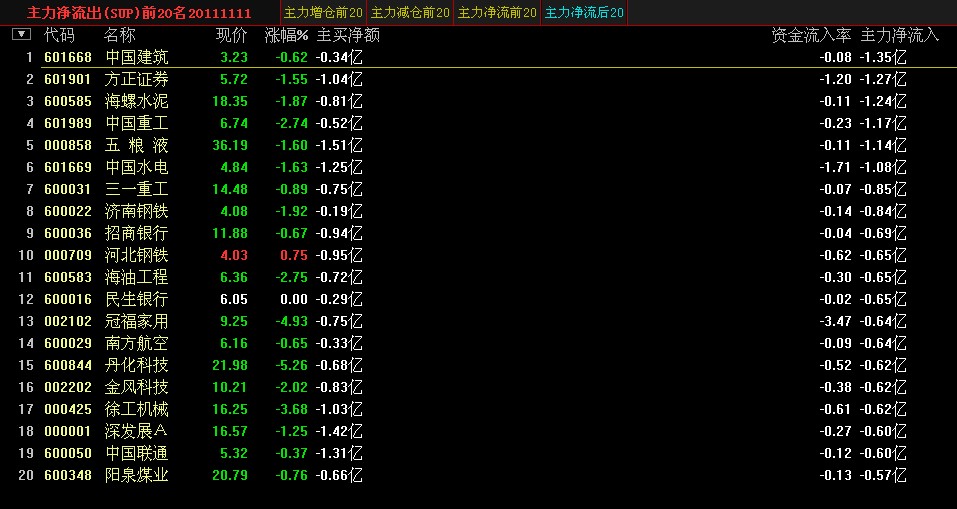Click the 主力净流入 value -1.35亿
The height and width of the screenshot is (509, 957).
[x=883, y=57]
